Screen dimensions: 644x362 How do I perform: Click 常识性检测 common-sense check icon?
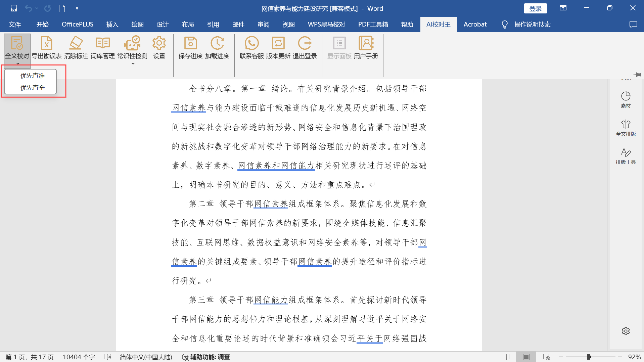pos(132,43)
